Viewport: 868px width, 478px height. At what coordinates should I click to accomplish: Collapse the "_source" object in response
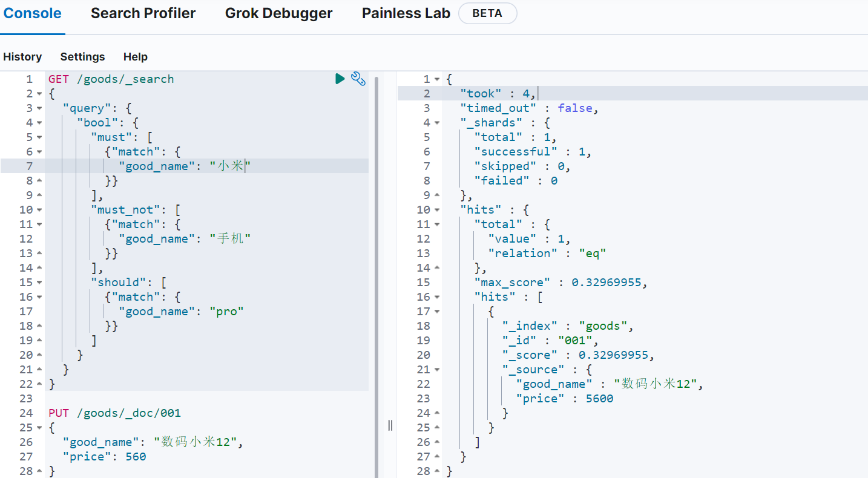[x=437, y=370]
